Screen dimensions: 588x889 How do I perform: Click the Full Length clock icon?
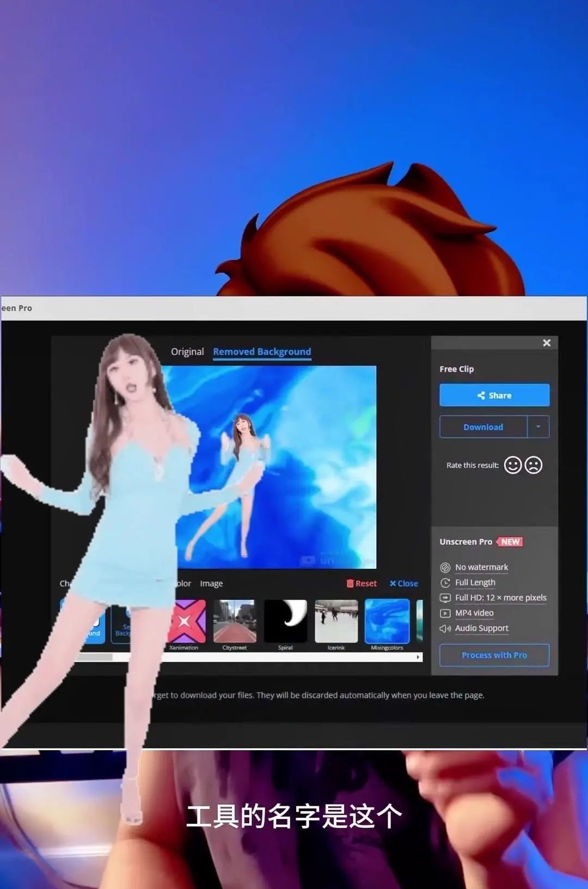tap(445, 583)
